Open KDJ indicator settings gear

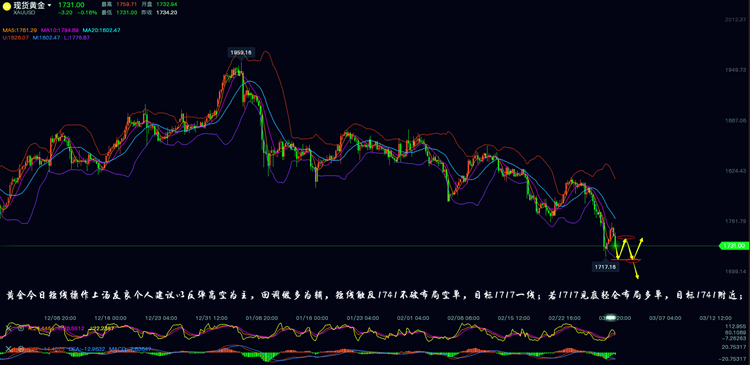point(21,328)
